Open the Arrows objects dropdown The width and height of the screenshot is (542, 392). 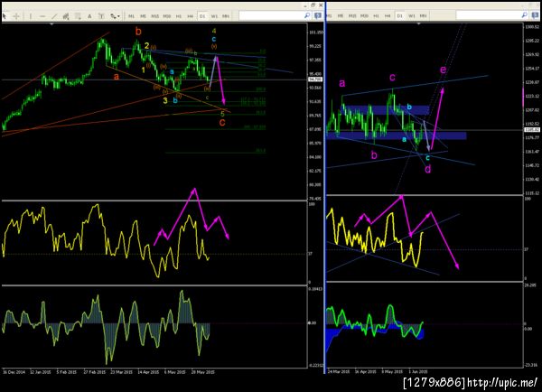[x=115, y=16]
